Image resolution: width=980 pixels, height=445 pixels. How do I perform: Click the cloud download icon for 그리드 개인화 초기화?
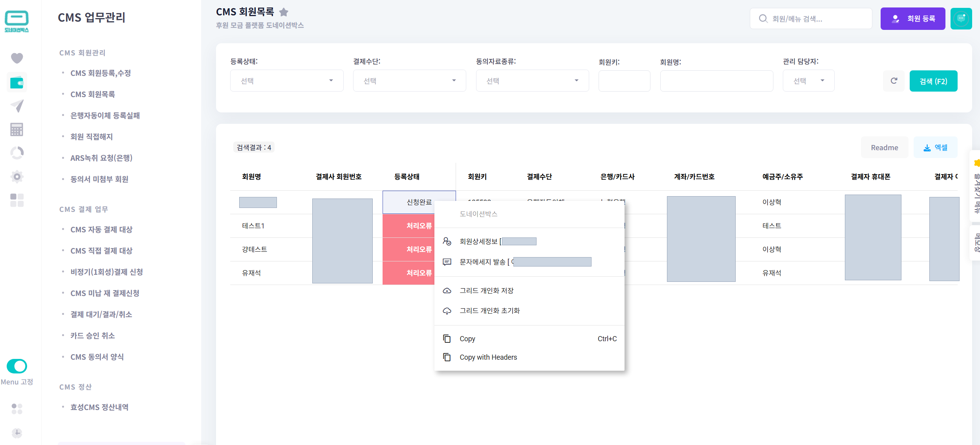click(x=447, y=311)
